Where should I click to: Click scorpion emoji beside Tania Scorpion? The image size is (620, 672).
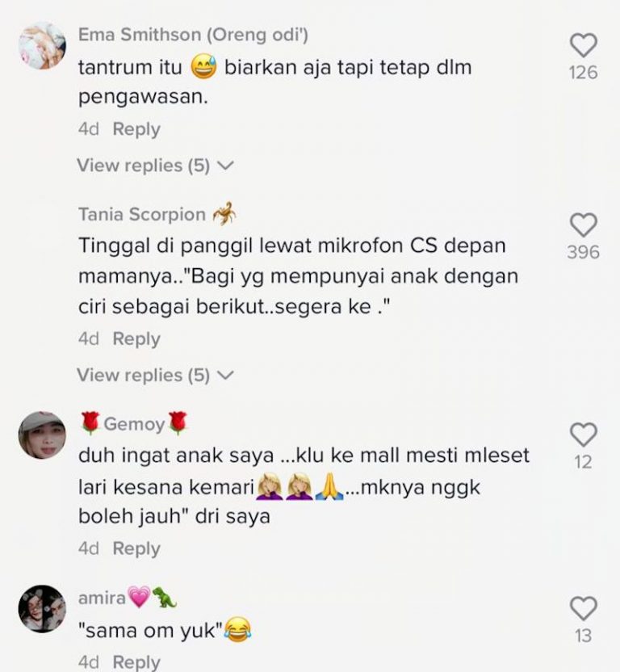[224, 213]
